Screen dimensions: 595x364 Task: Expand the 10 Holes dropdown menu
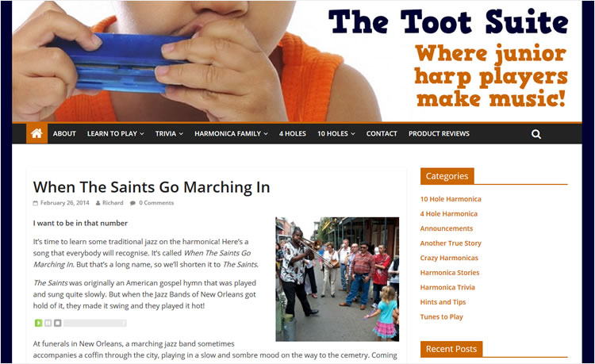336,133
